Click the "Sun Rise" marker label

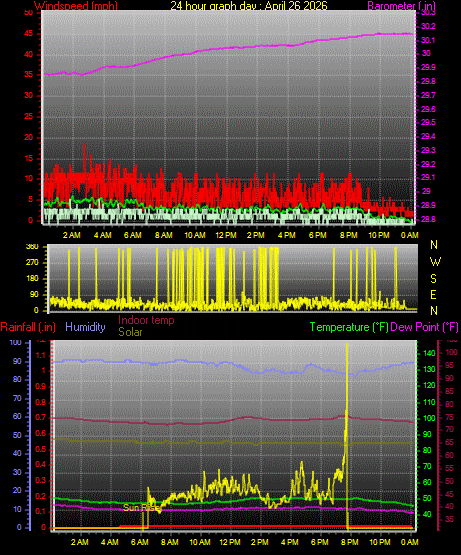pyautogui.click(x=142, y=508)
